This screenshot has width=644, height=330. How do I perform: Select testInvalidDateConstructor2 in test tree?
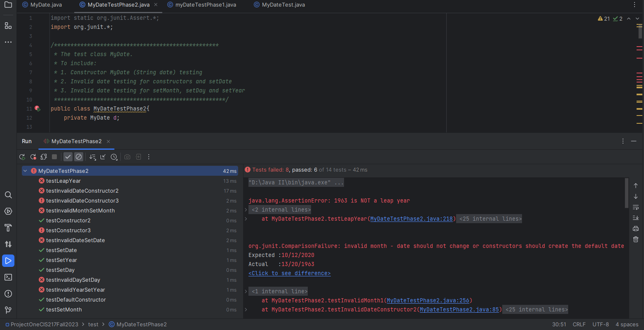pos(130,191)
